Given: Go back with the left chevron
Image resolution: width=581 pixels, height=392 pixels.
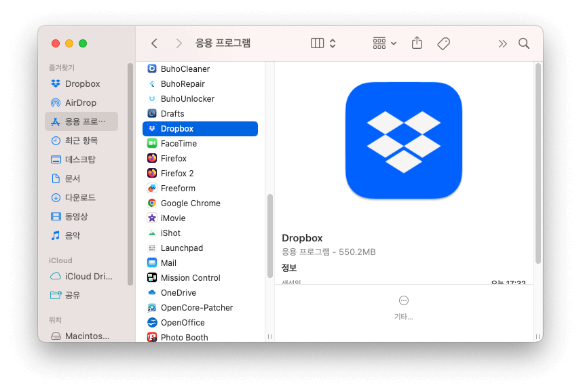Looking at the screenshot, I should tap(155, 43).
